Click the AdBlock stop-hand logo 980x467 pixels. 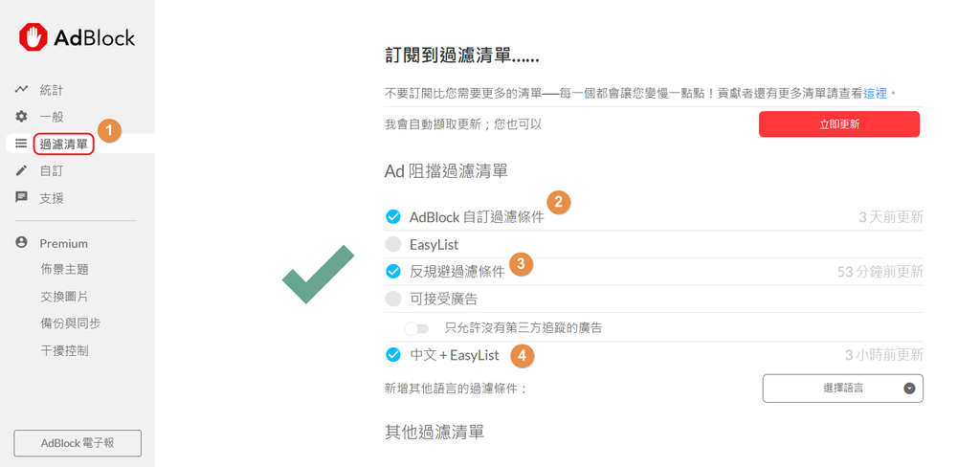[x=33, y=37]
